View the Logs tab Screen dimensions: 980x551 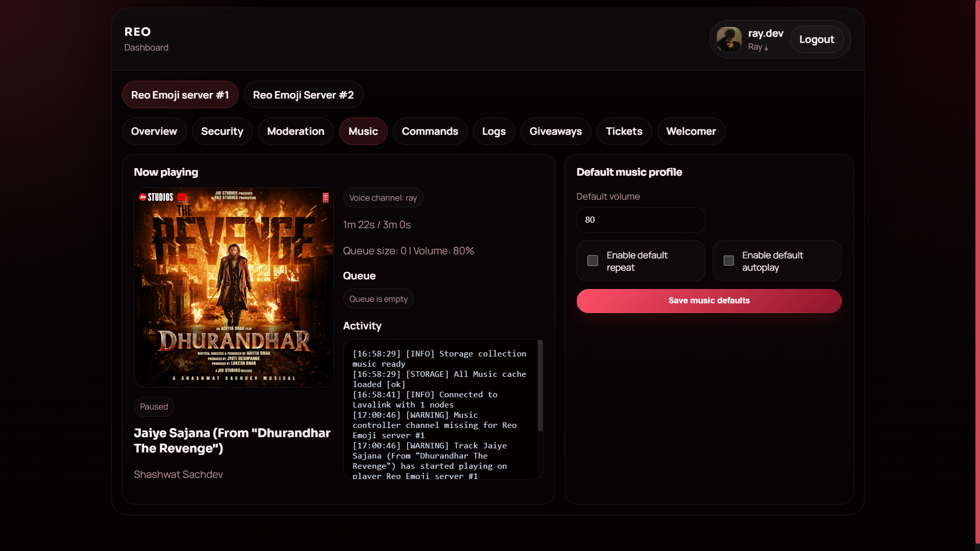494,131
